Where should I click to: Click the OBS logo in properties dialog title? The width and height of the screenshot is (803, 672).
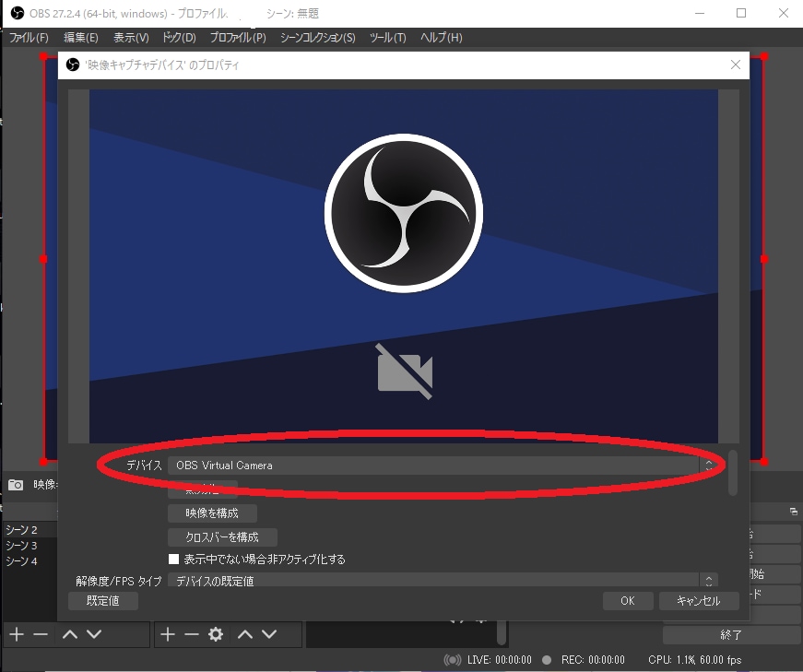[x=73, y=65]
